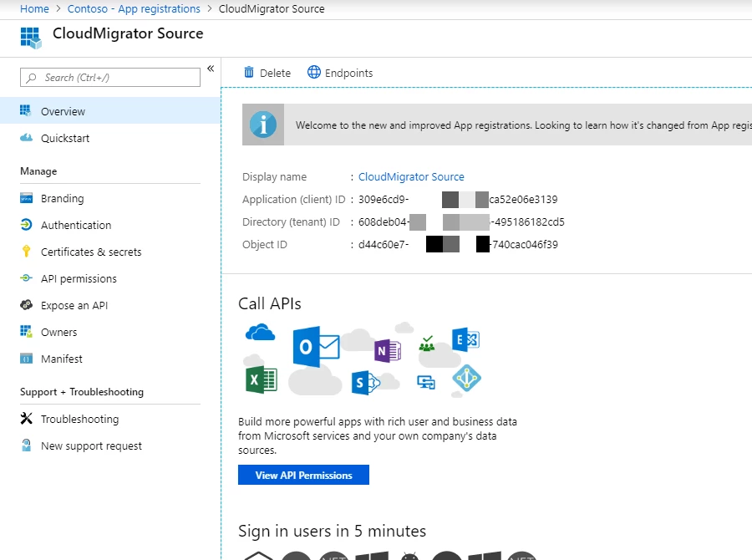This screenshot has width=752, height=560.
Task: Click the Object ID value
Action: pos(458,244)
